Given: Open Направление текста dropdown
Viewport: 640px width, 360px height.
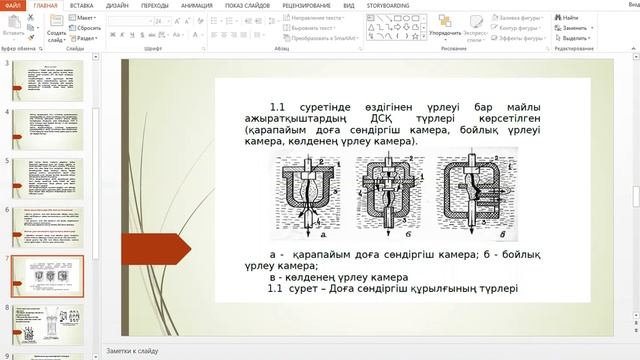Looking at the screenshot, I should 314,18.
